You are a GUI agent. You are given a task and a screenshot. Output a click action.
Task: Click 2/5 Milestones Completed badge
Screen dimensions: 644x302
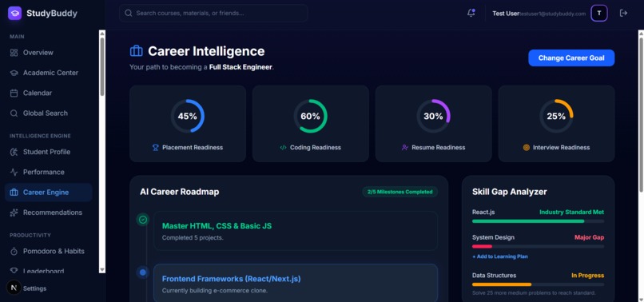[400, 192]
